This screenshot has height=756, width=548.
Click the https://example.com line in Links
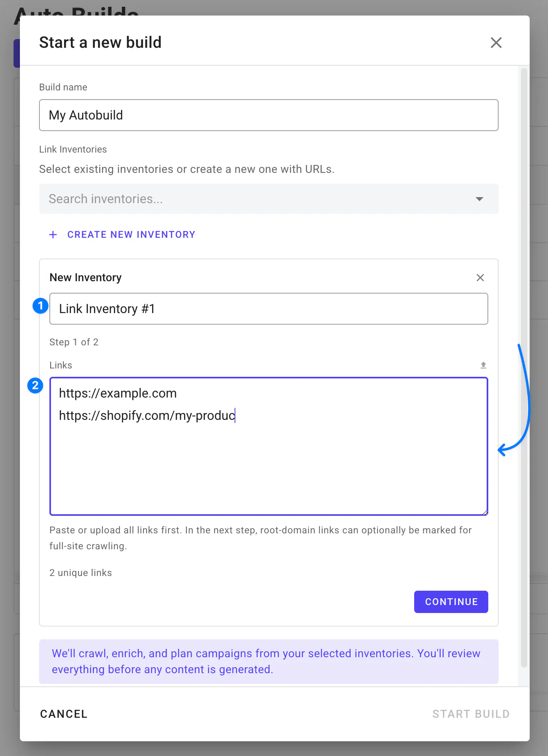pos(118,393)
